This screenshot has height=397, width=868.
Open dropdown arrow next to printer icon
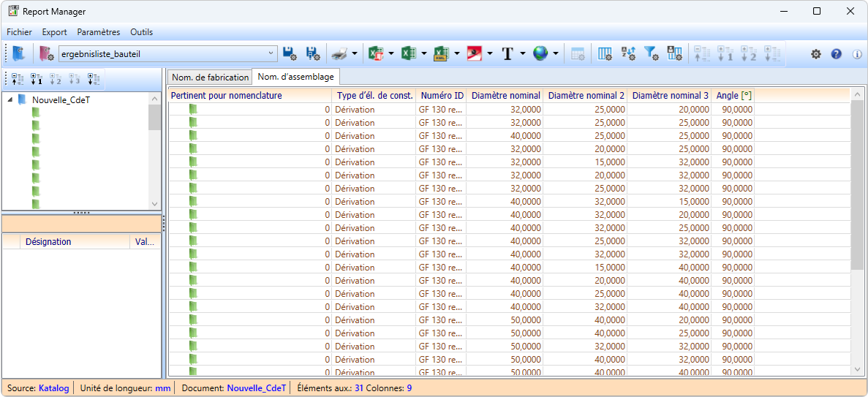pyautogui.click(x=355, y=53)
